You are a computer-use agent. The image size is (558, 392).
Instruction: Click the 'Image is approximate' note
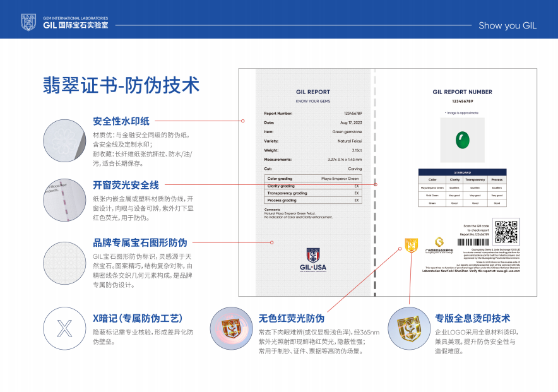462,113
